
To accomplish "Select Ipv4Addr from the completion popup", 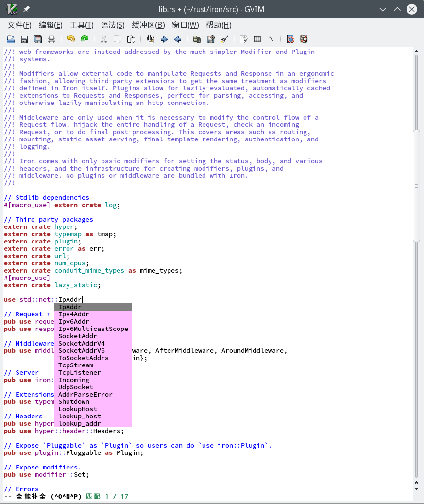I will 73,314.
